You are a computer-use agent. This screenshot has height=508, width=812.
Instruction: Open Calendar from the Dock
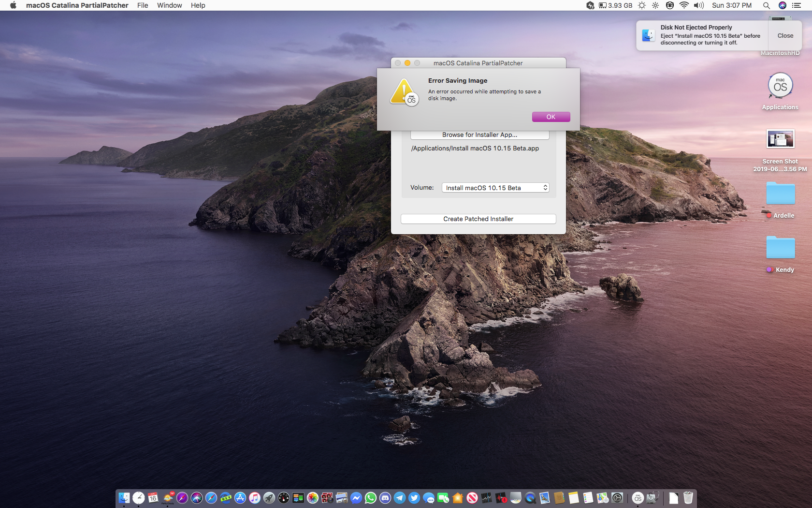[153, 498]
